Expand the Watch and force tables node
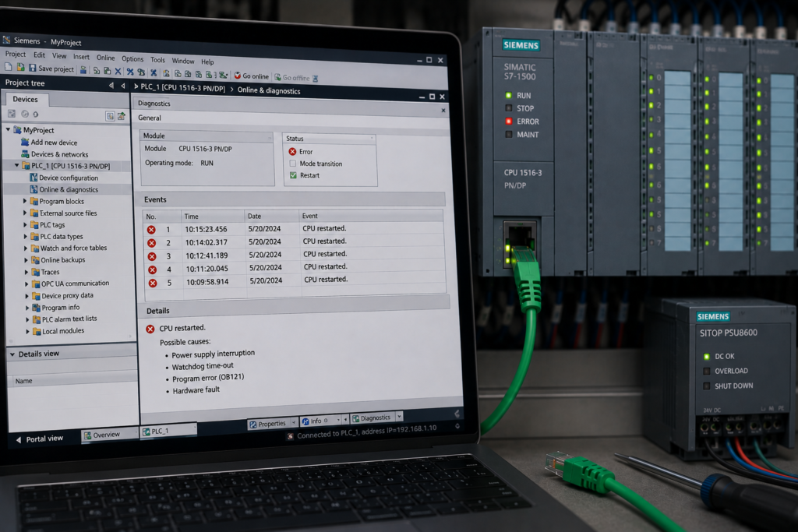The image size is (798, 532). coord(26,248)
